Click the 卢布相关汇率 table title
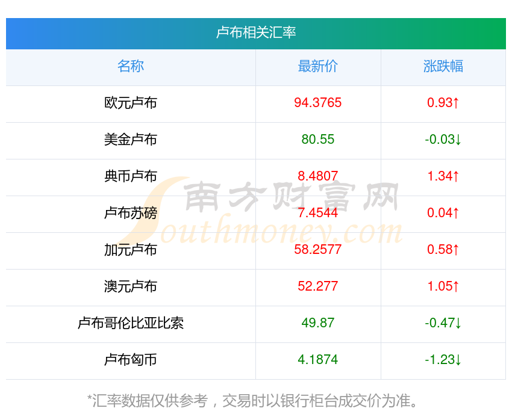The width and height of the screenshot is (512, 420). (256, 32)
